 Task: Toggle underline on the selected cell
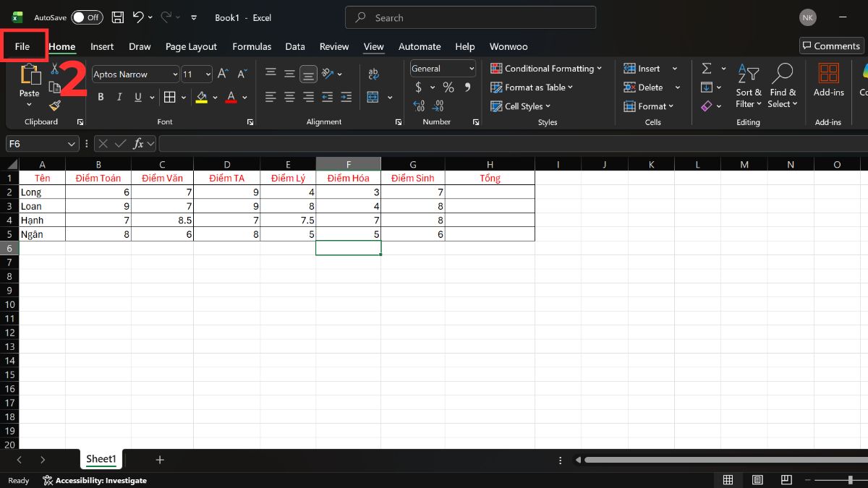point(137,96)
